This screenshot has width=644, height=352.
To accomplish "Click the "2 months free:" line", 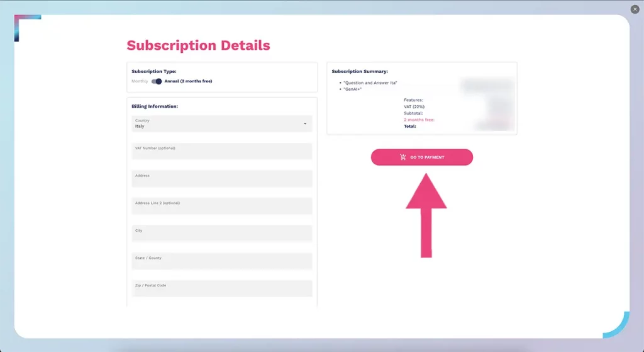I will coord(419,120).
